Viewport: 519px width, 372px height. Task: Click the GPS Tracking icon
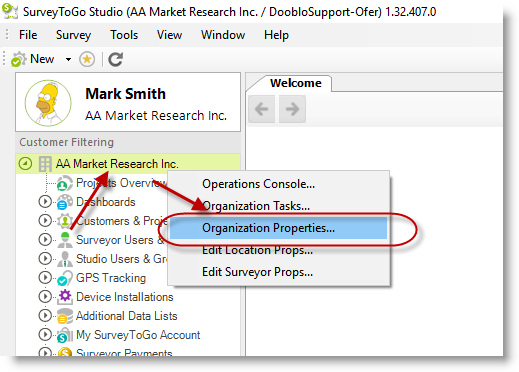(64, 278)
